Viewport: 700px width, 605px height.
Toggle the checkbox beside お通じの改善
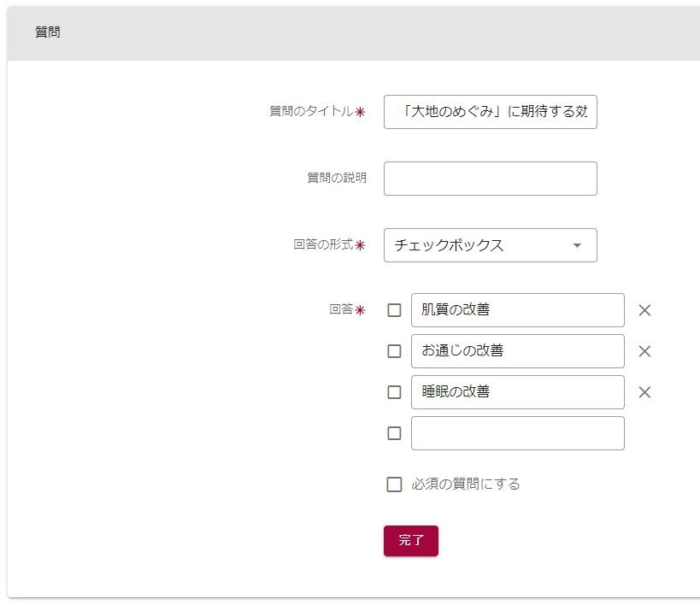(x=394, y=351)
